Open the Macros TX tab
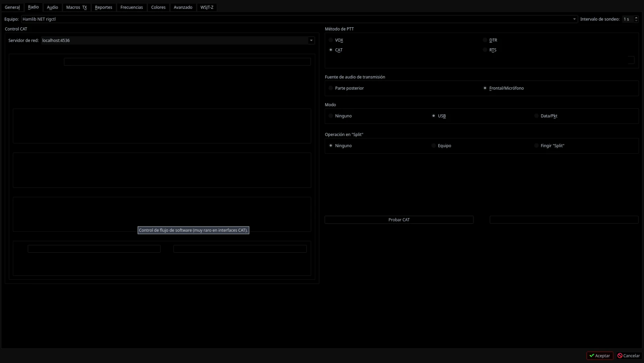The image size is (644, 363). pos(76,7)
